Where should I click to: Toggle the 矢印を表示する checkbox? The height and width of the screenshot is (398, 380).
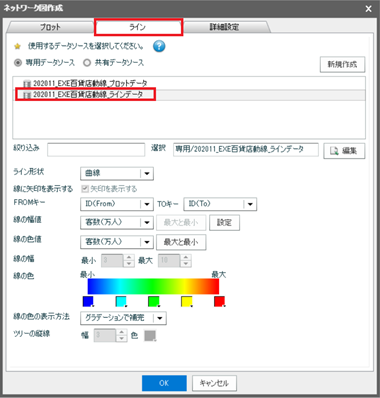tap(85, 189)
